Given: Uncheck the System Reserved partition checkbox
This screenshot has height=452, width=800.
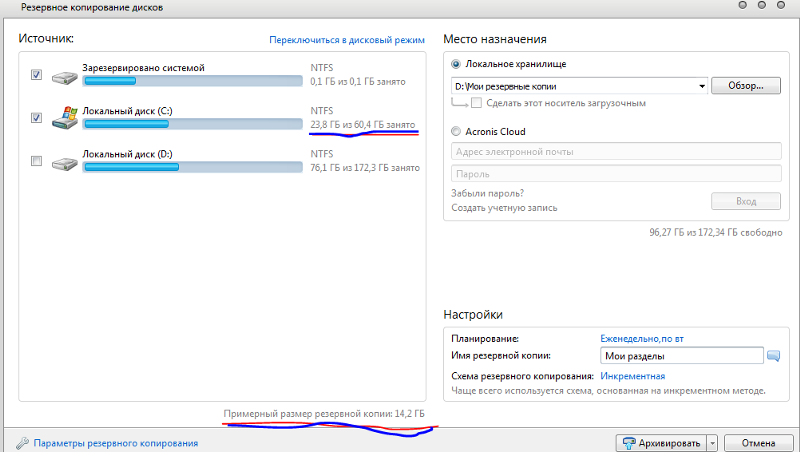Looking at the screenshot, I should pyautogui.click(x=36, y=74).
